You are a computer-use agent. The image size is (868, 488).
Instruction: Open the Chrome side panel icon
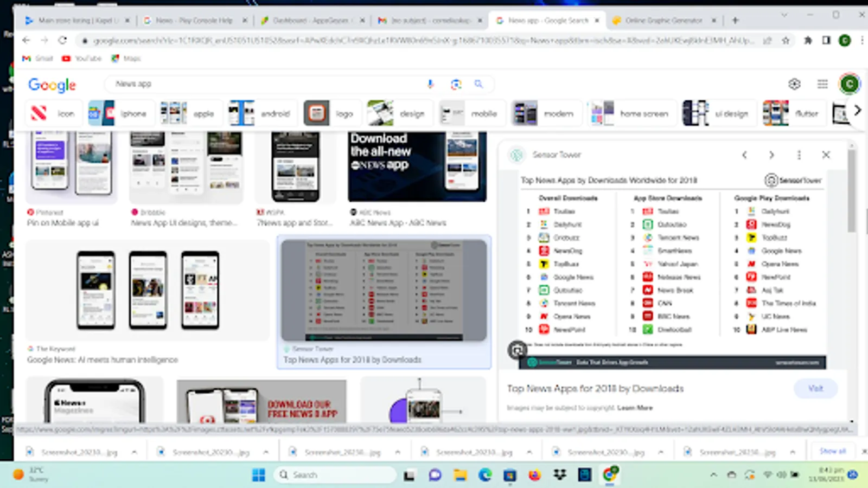point(826,40)
